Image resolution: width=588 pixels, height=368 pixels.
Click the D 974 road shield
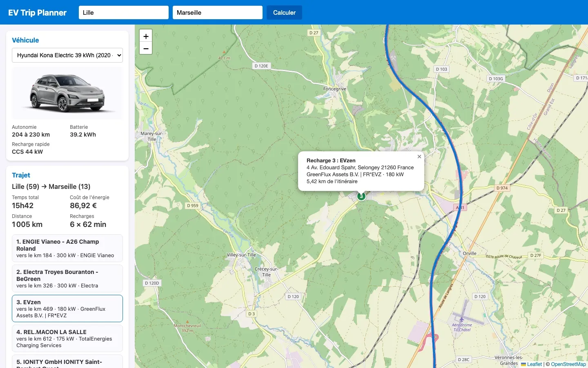click(502, 188)
